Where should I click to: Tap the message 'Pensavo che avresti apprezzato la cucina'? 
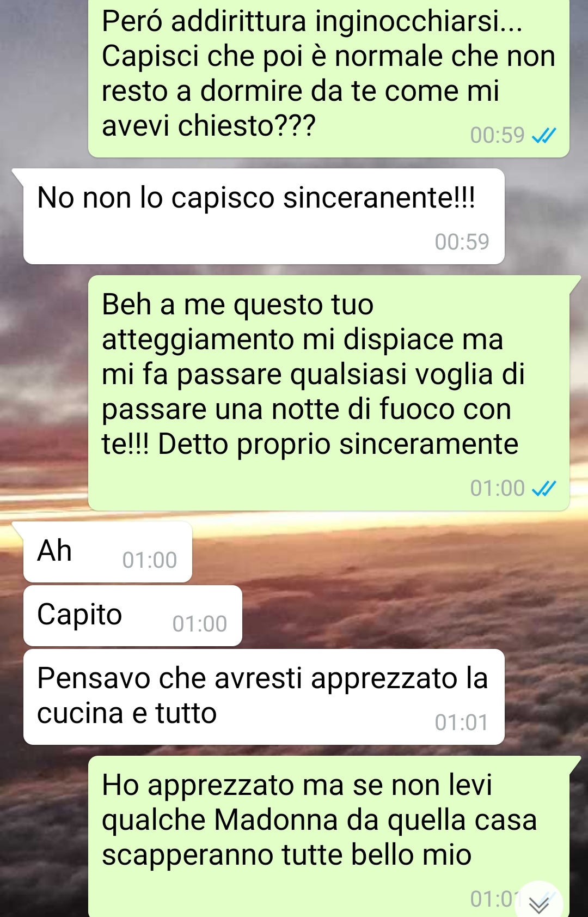tap(264, 696)
